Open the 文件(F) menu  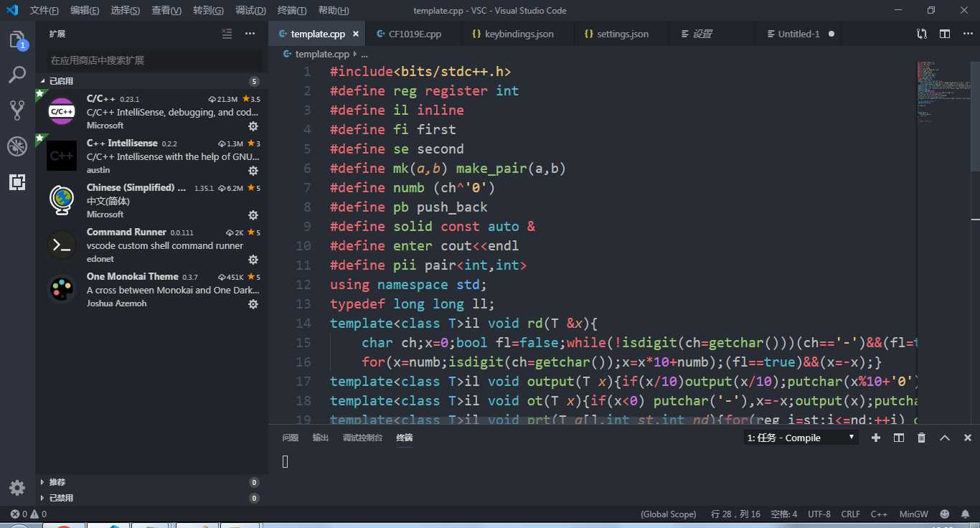click(44, 11)
